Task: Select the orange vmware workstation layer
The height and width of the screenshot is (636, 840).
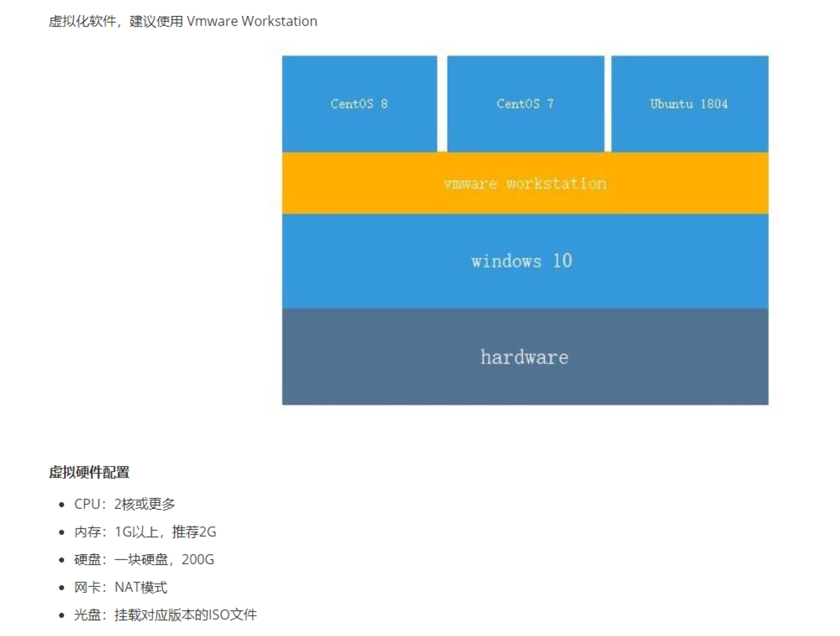Action: click(x=525, y=183)
